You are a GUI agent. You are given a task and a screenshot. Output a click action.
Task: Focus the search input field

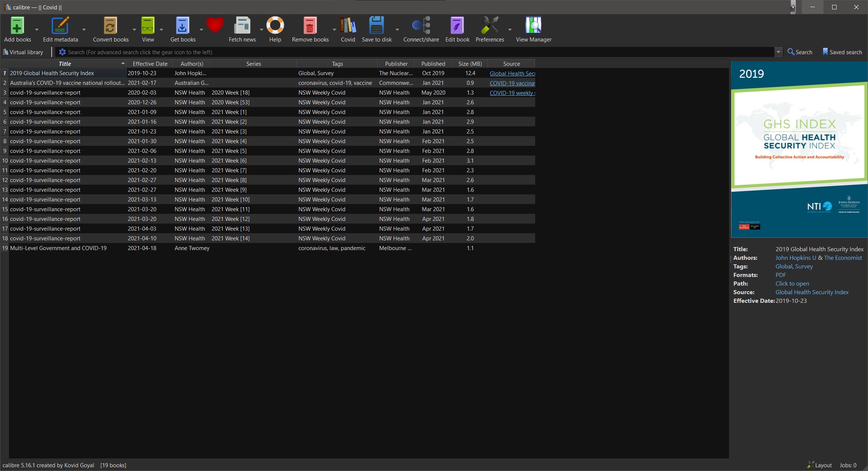point(411,52)
